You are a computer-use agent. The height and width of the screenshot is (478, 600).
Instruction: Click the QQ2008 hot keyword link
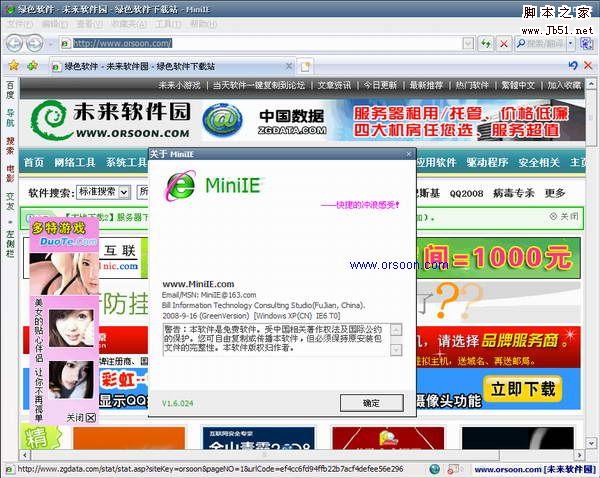point(466,194)
